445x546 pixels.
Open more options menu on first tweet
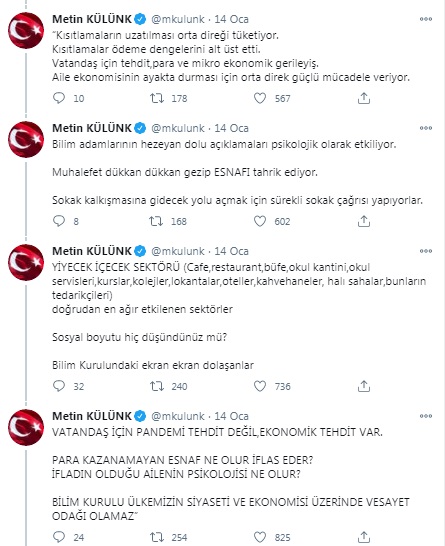point(426,19)
